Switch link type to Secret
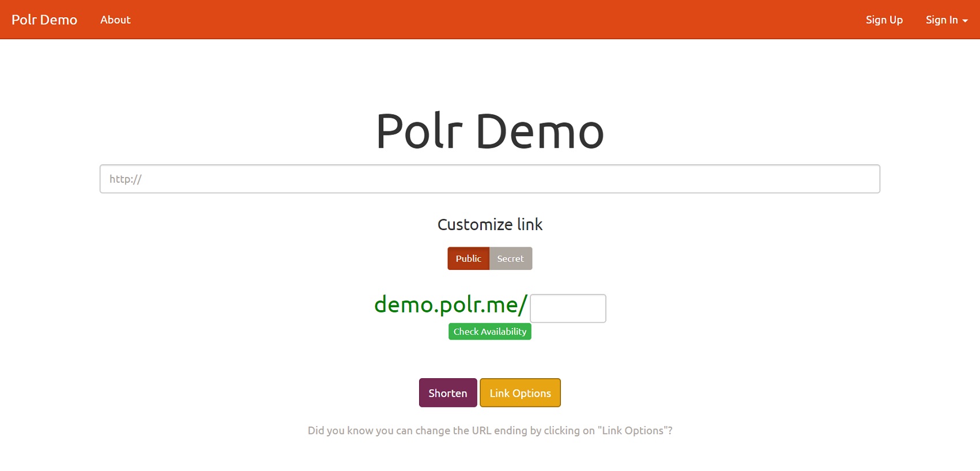The height and width of the screenshot is (471, 980). coord(510,258)
